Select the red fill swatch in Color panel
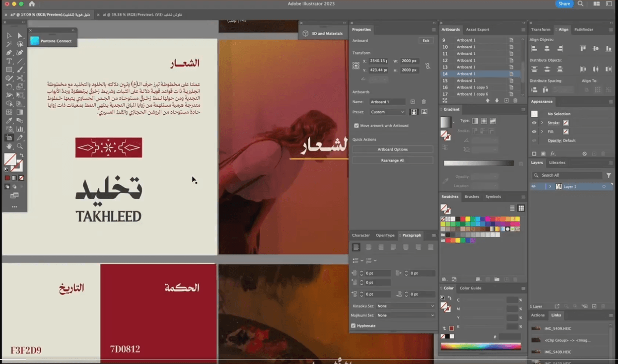The image size is (618, 364). point(451,328)
